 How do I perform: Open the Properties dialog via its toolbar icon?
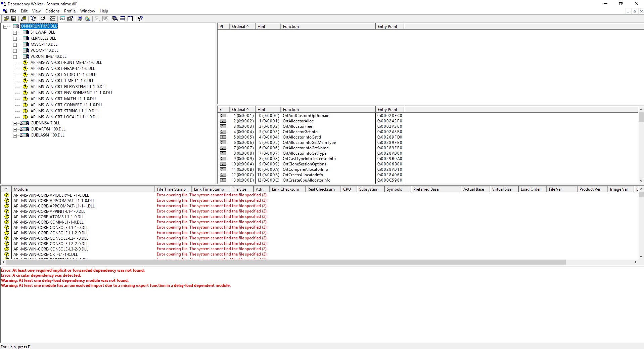point(70,18)
